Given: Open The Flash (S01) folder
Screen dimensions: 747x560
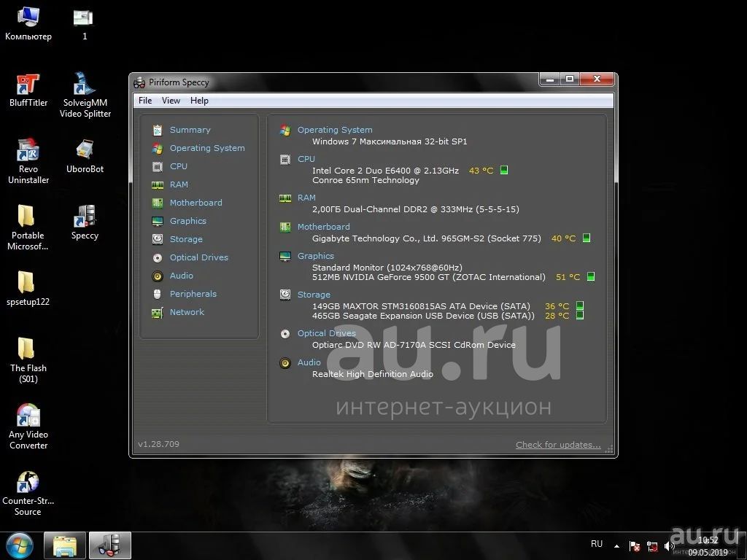Looking at the screenshot, I should [28, 360].
